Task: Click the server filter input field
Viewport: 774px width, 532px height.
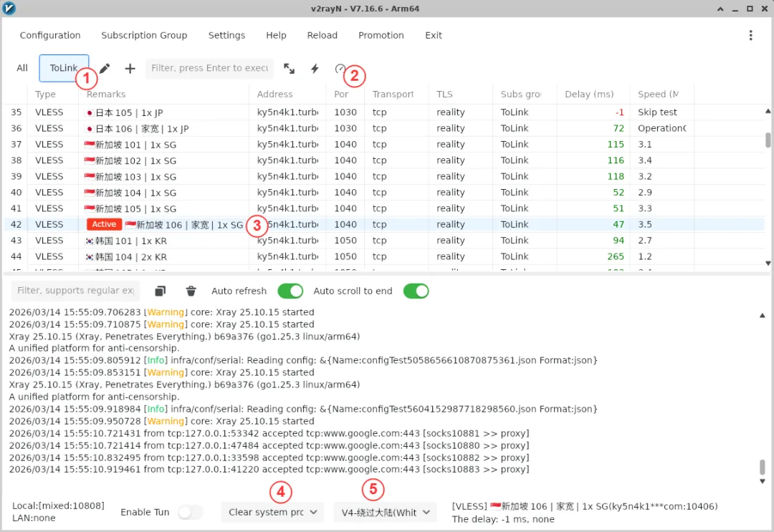Action: click(209, 68)
